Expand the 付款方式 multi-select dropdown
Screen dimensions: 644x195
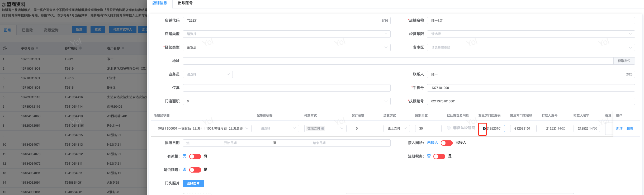click(342, 129)
